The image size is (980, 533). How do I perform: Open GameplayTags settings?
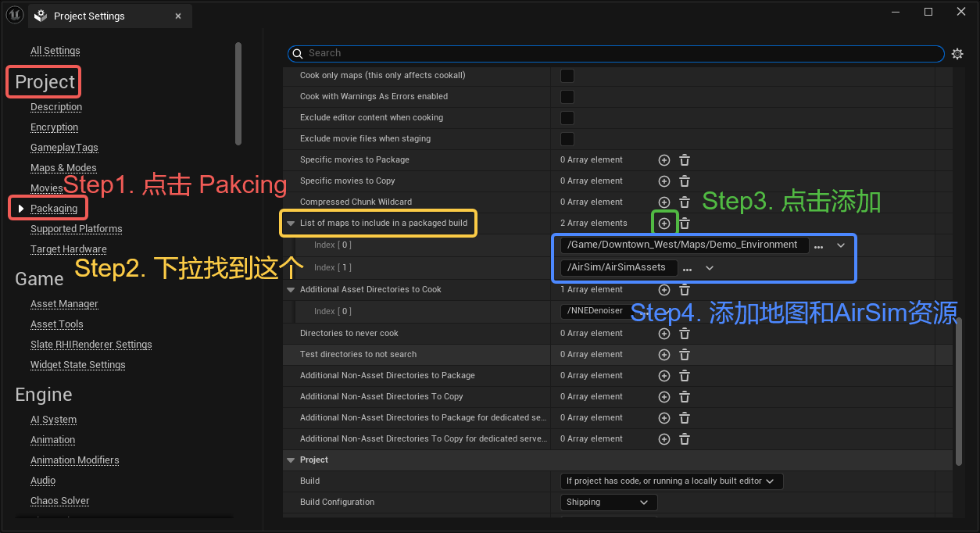pos(64,148)
